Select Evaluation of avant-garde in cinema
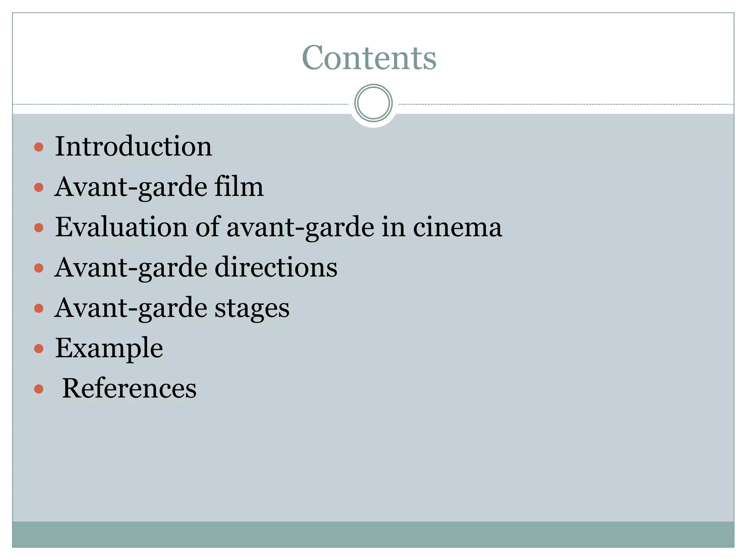The image size is (747, 560). pos(278,227)
